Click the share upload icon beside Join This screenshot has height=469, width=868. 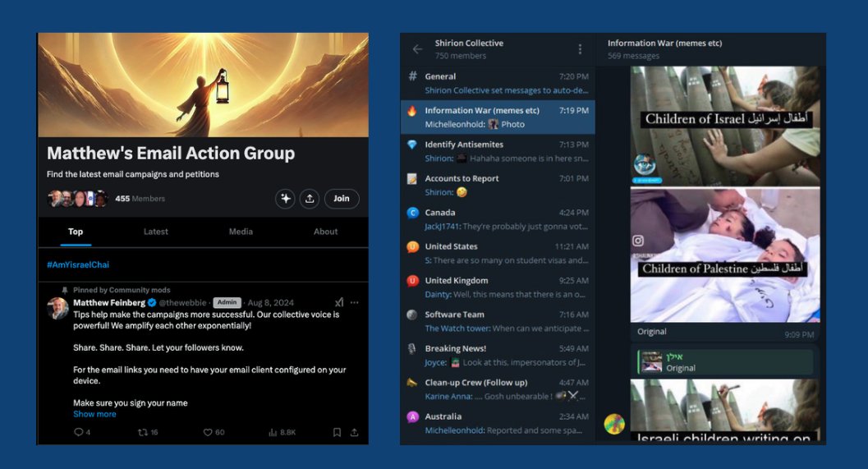pos(310,199)
